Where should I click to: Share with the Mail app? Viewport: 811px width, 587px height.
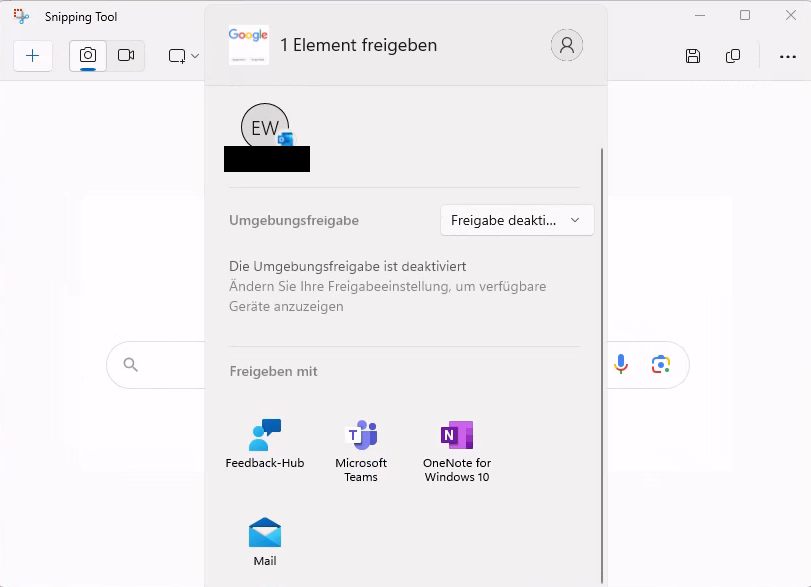[x=265, y=541]
